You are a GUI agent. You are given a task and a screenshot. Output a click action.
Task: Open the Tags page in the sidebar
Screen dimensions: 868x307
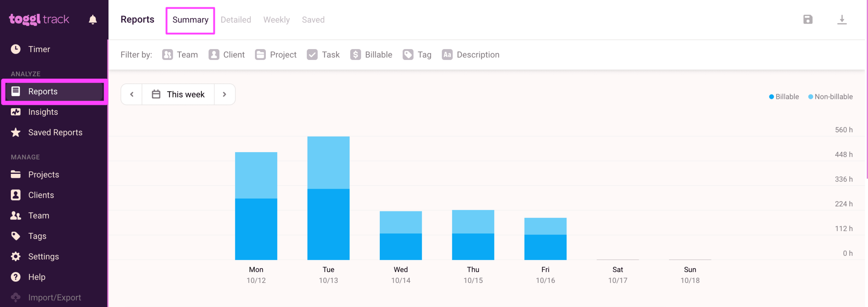point(37,236)
